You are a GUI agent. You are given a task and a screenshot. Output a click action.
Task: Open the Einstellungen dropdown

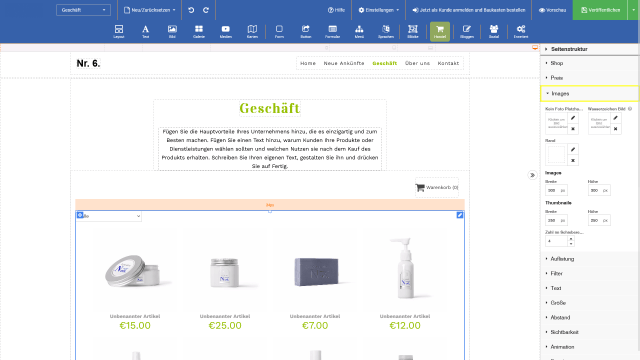click(378, 10)
